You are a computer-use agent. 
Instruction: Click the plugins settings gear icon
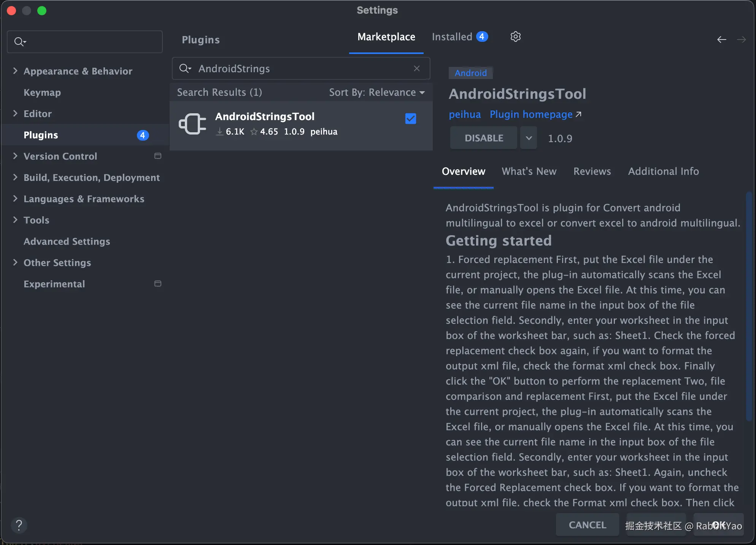click(x=515, y=37)
